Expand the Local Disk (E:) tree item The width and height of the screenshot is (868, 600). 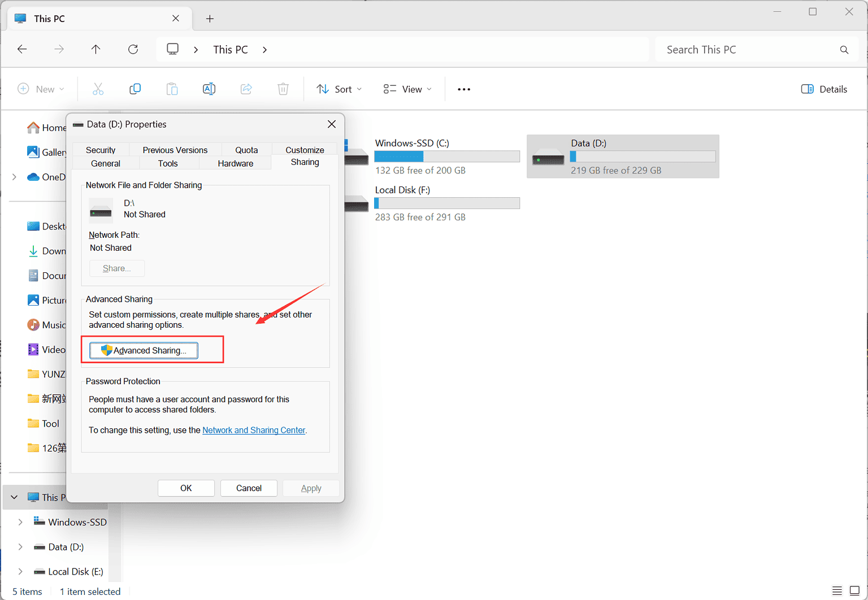click(20, 571)
